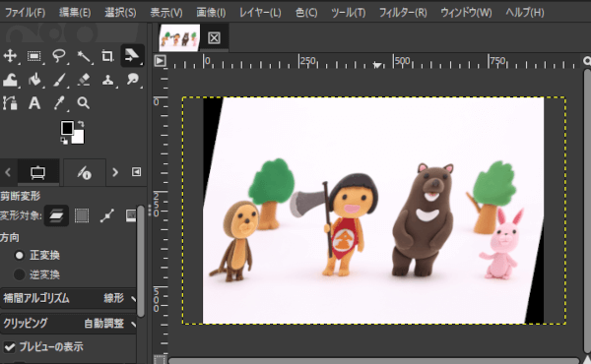Viewport: 591px width, 364px height.
Task: Select the Fuzzy Select wand tool
Action: [x=84, y=56]
